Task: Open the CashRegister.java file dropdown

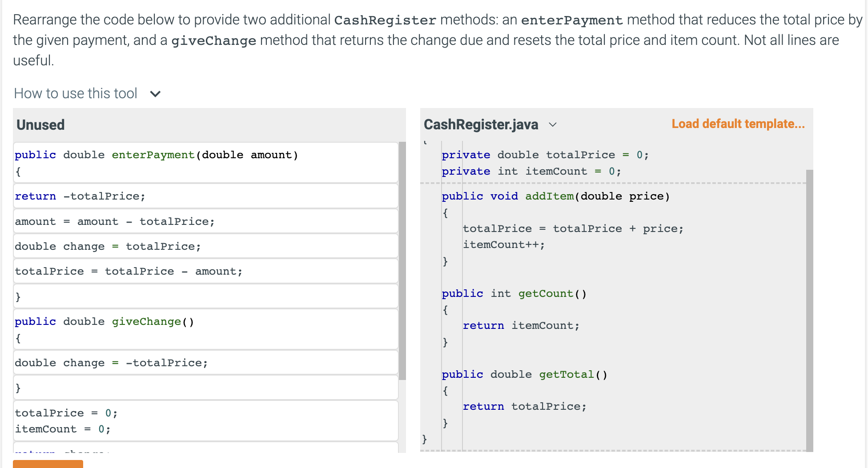Action: (553, 125)
